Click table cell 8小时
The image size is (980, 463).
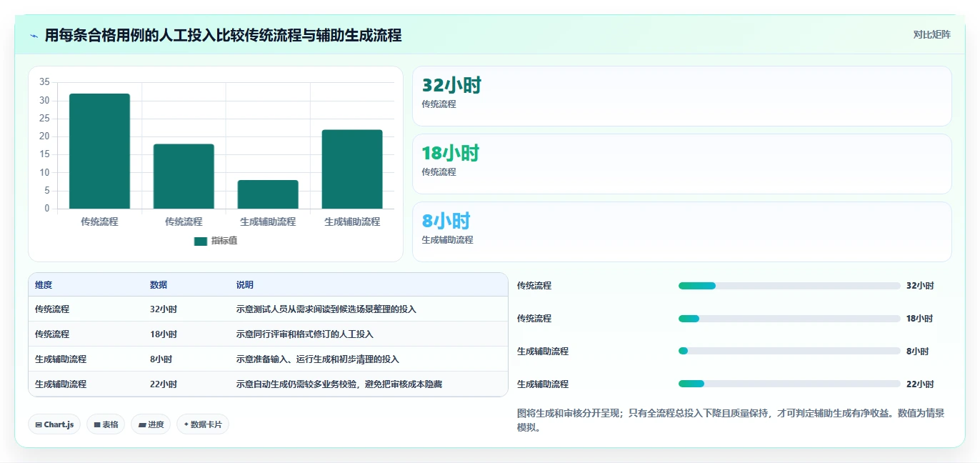[x=161, y=359]
